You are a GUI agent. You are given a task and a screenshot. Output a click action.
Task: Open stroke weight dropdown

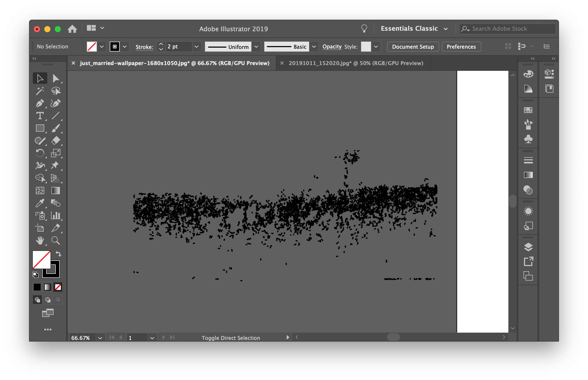click(x=196, y=47)
